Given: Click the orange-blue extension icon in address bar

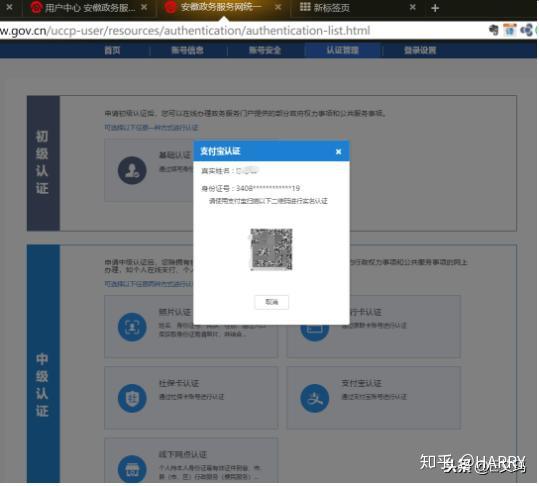Looking at the screenshot, I should coord(510,30).
